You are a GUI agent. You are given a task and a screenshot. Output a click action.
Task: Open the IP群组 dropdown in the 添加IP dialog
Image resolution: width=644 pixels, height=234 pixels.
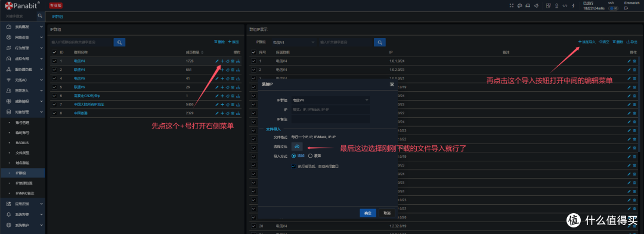(330, 100)
